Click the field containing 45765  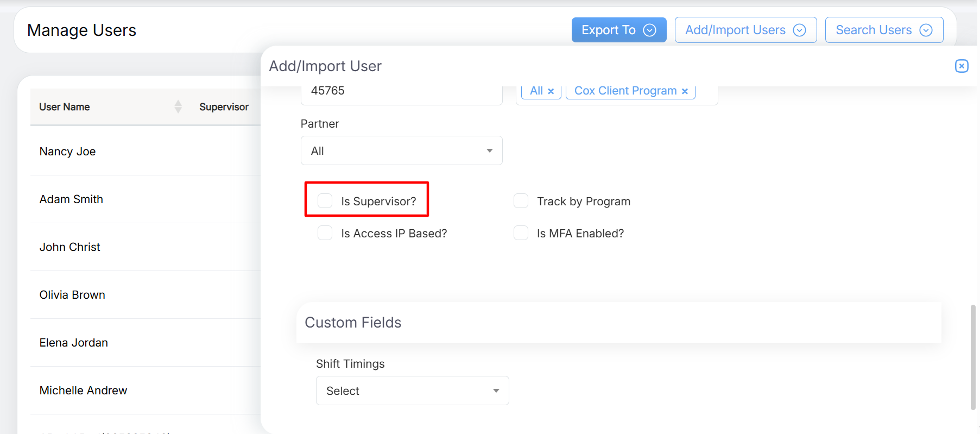[x=401, y=91]
